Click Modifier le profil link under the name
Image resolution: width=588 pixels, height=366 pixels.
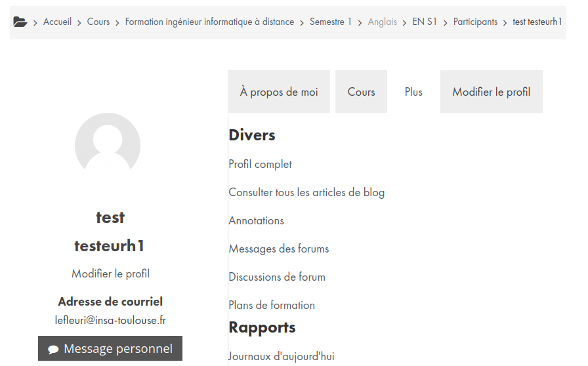click(x=111, y=274)
